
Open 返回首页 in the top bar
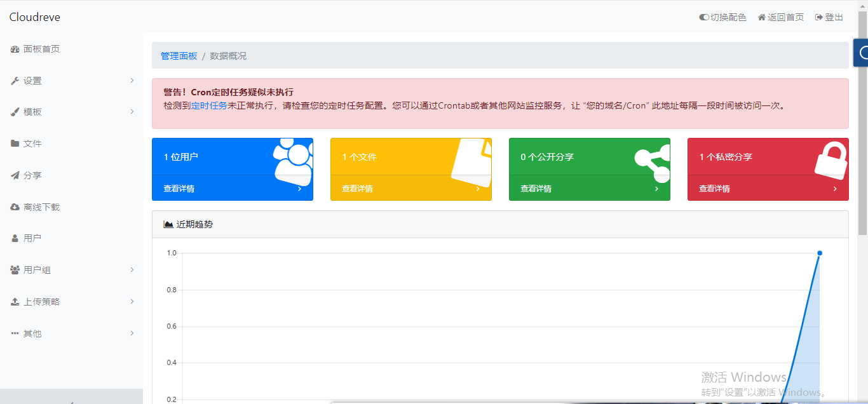click(x=780, y=17)
